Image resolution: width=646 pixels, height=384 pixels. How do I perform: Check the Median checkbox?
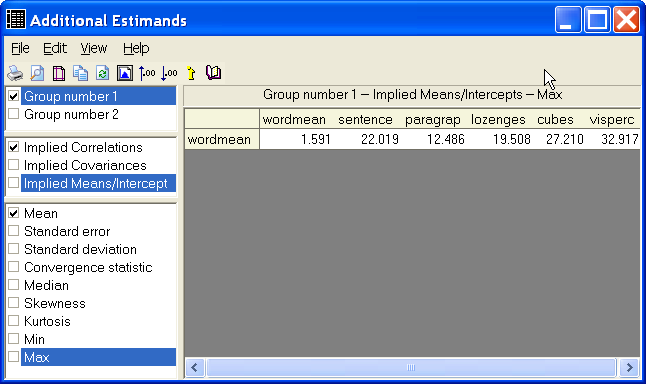(x=14, y=285)
